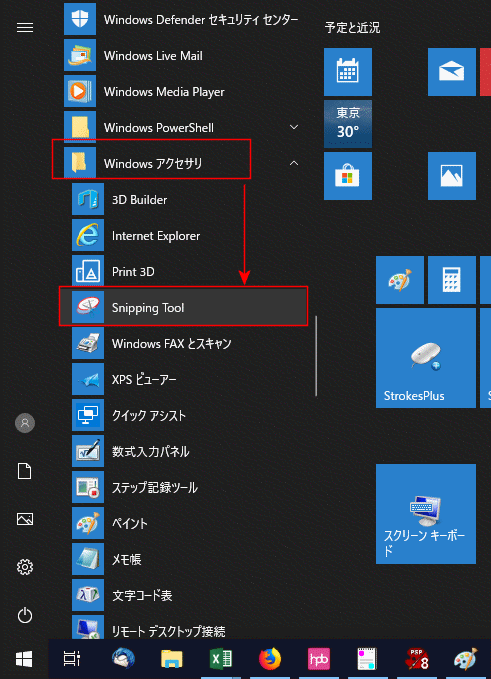
Task: Click the Windows Start button
Action: click(x=24, y=659)
